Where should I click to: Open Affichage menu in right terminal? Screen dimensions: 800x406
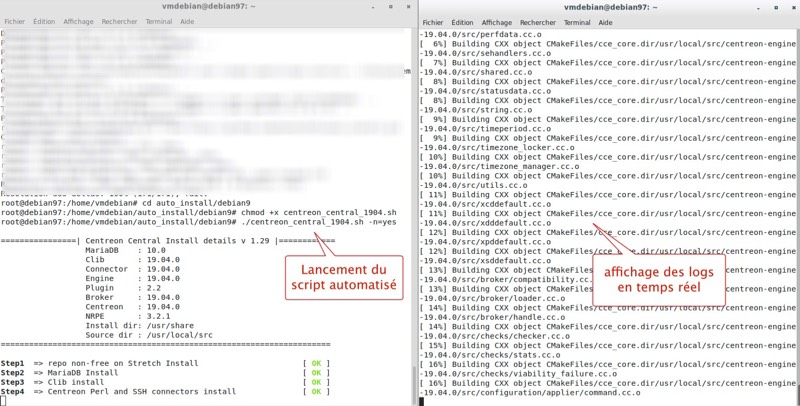(496, 21)
